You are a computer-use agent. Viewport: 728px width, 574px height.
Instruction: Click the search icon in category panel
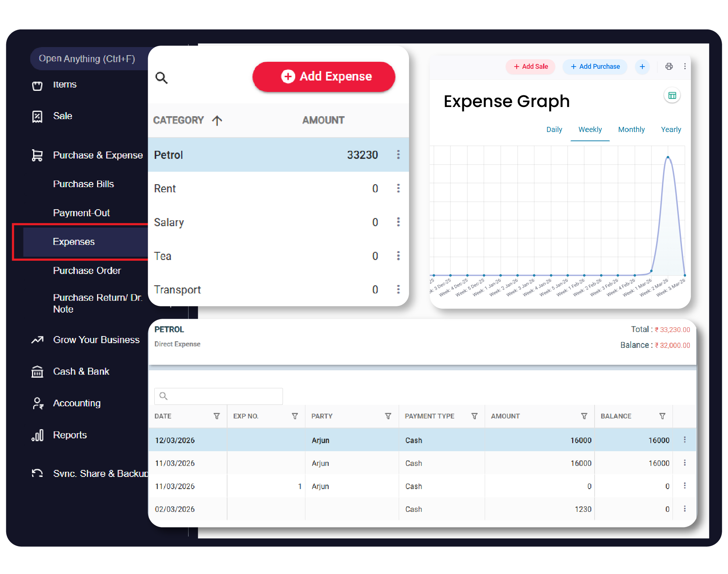(x=161, y=78)
